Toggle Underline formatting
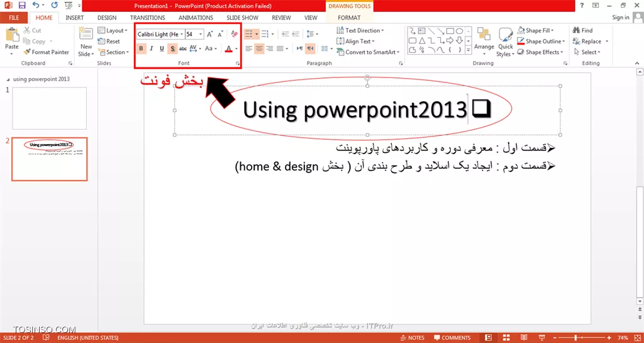 pyautogui.click(x=162, y=48)
